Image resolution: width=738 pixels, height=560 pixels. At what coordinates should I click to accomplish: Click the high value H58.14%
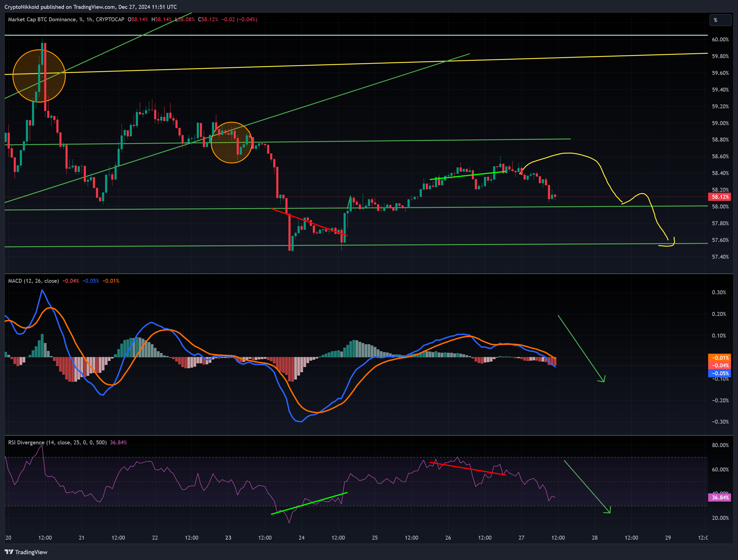(x=161, y=19)
